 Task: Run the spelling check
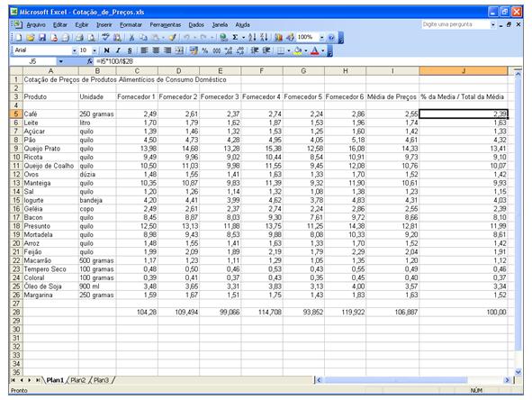point(106,37)
